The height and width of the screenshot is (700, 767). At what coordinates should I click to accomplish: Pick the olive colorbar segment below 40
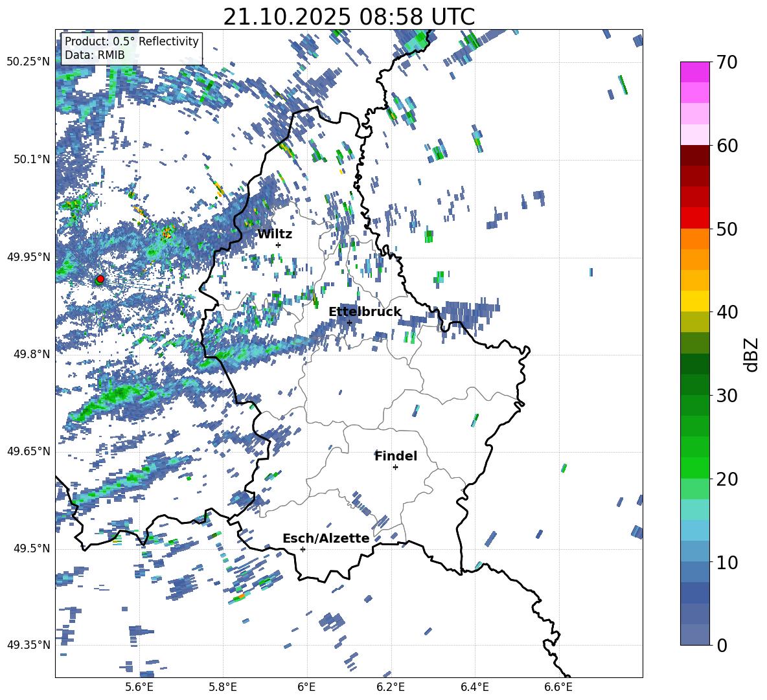695,322
